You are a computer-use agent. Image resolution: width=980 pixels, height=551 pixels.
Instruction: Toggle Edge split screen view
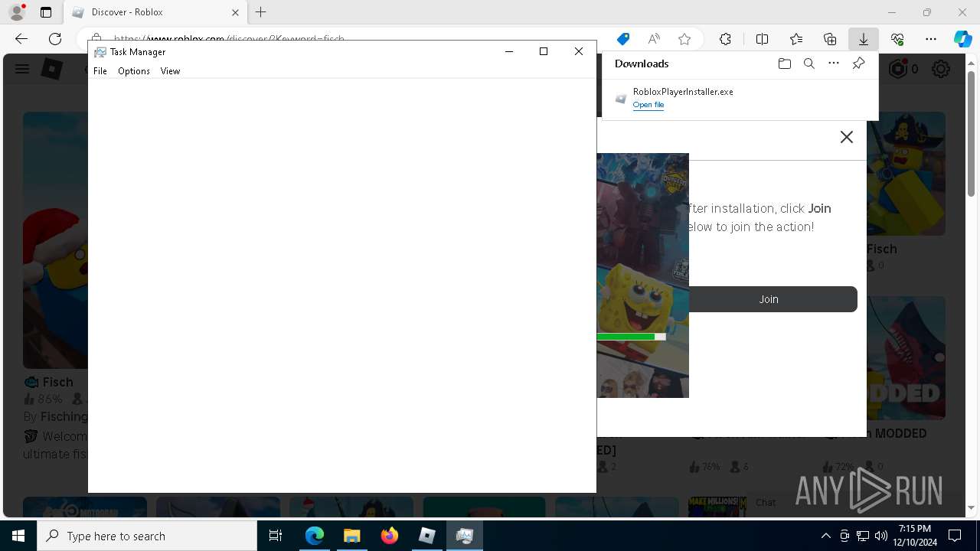point(762,39)
